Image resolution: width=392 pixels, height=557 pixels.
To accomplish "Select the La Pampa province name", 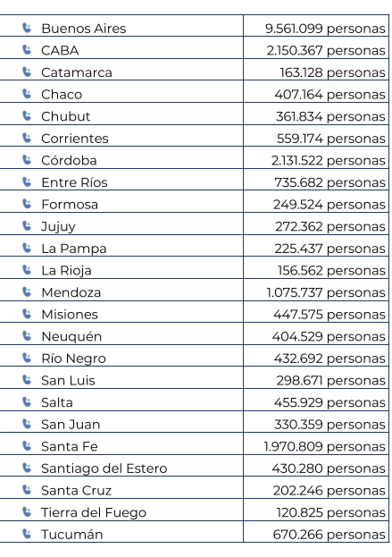I will pos(74,249).
